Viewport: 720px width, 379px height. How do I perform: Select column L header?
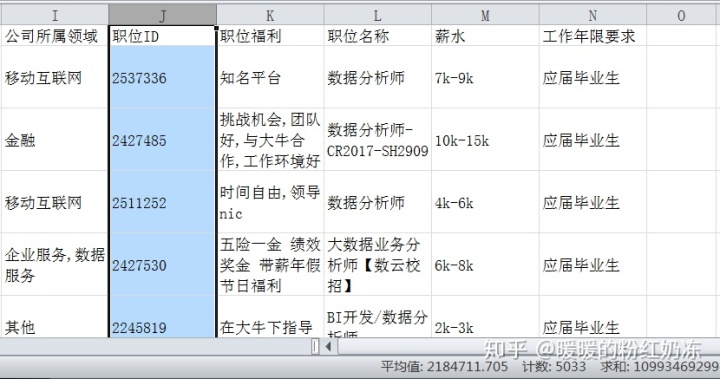(377, 15)
